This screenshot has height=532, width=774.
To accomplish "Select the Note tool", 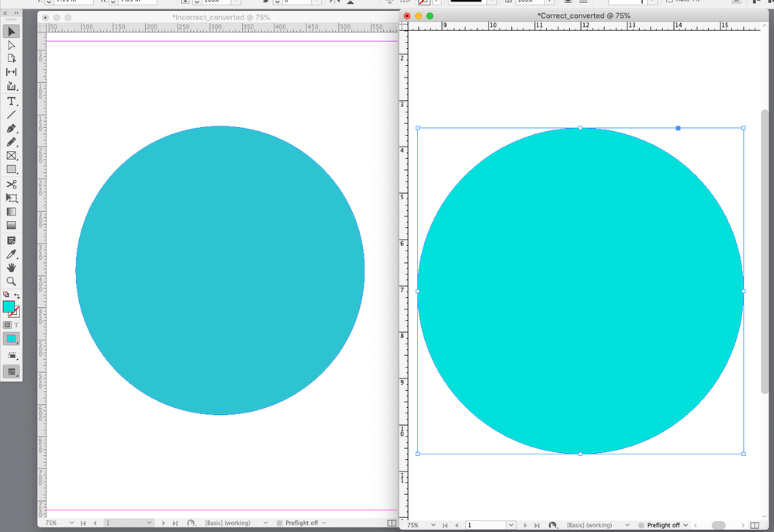I will click(x=12, y=240).
